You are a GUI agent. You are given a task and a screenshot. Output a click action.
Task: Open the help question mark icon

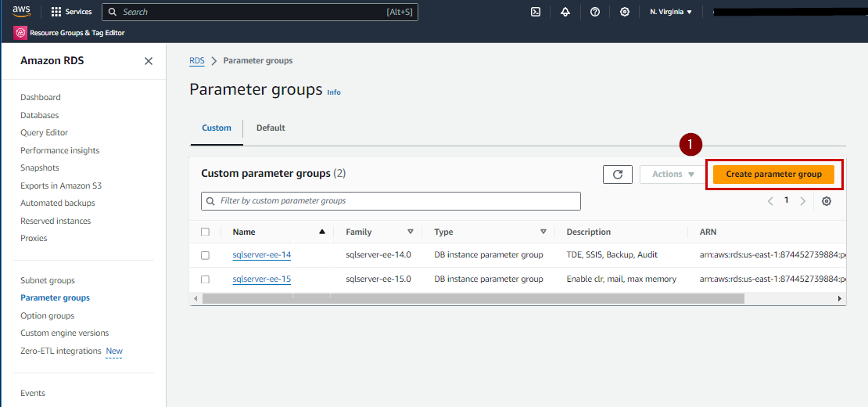[x=595, y=12]
